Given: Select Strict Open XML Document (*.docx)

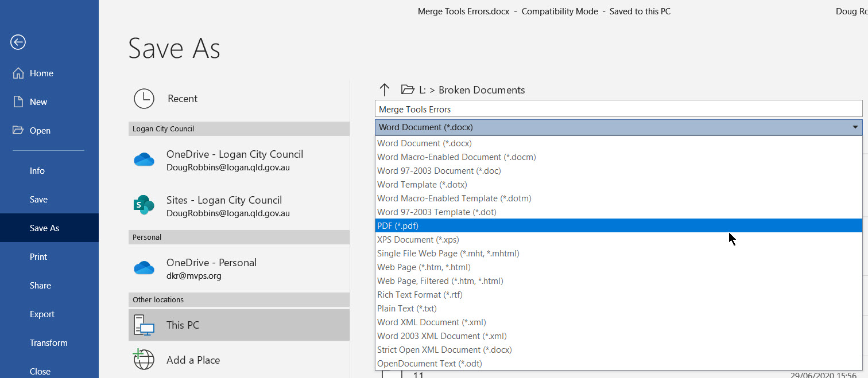Looking at the screenshot, I should click(618, 350).
